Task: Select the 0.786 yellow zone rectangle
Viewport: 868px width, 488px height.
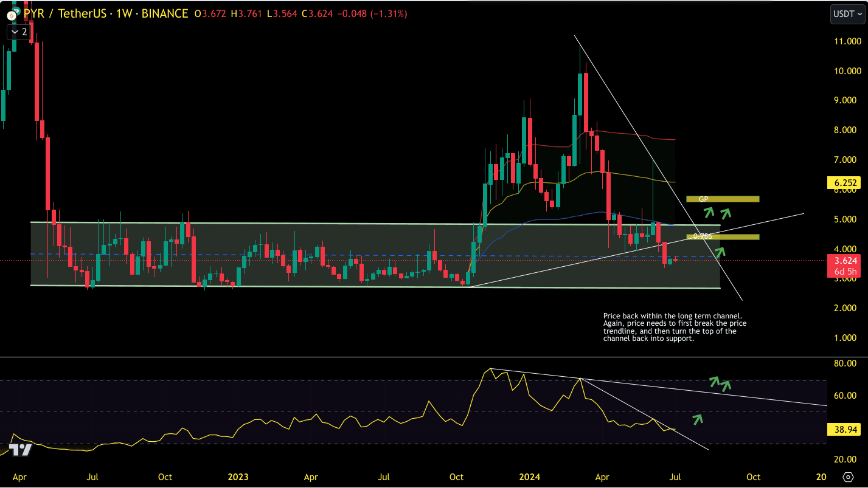Action: pos(722,236)
